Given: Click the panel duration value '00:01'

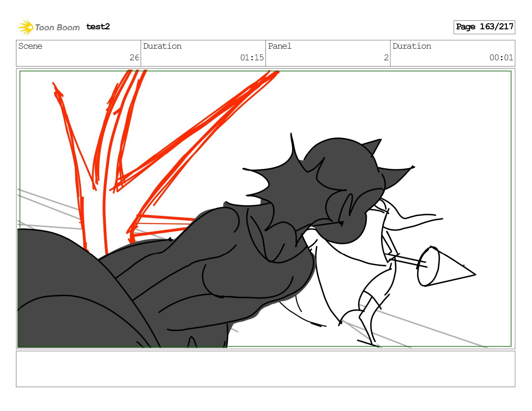Looking at the screenshot, I should pyautogui.click(x=501, y=58).
